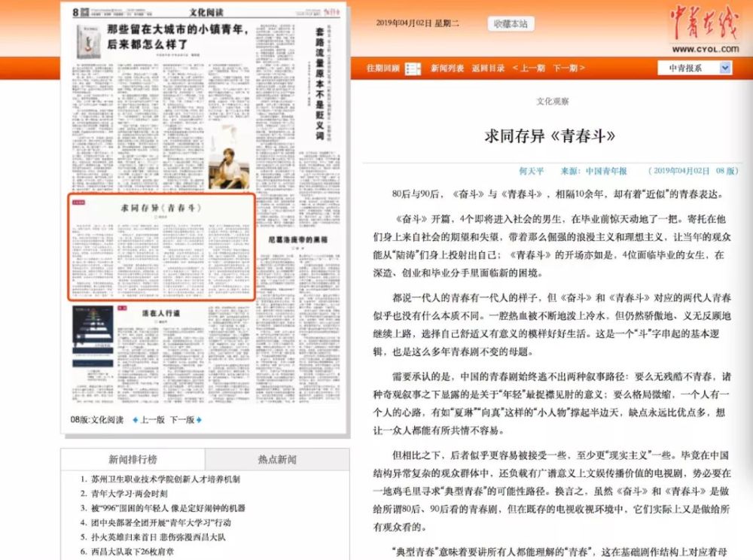Open 扑火英雄归来首日 悲伤弥漫西昌大队
Screen dimensions: 753x560
(158, 537)
